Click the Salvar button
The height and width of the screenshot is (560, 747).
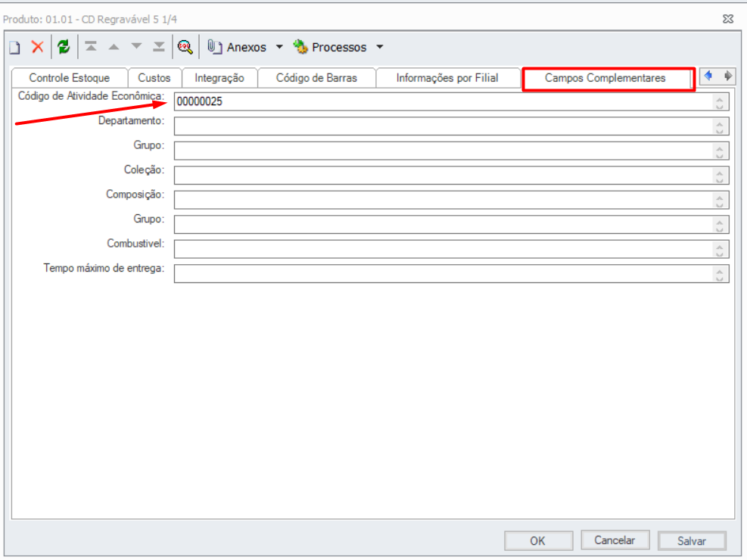tap(692, 540)
